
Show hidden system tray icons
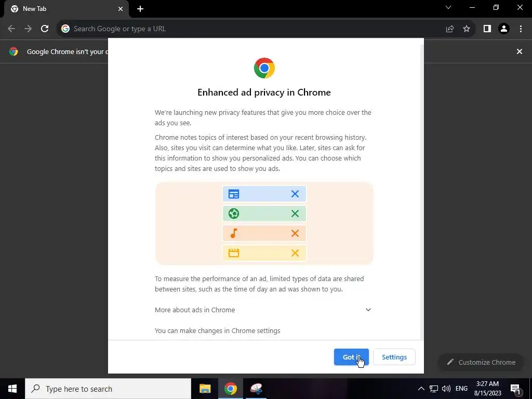(421, 389)
